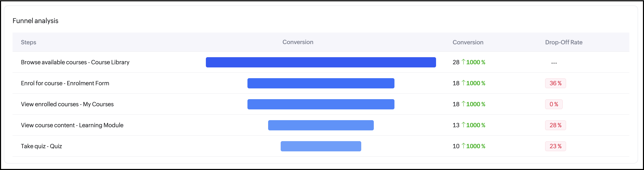
Task: Click the Drop-Off Rate column header
Action: (x=564, y=42)
